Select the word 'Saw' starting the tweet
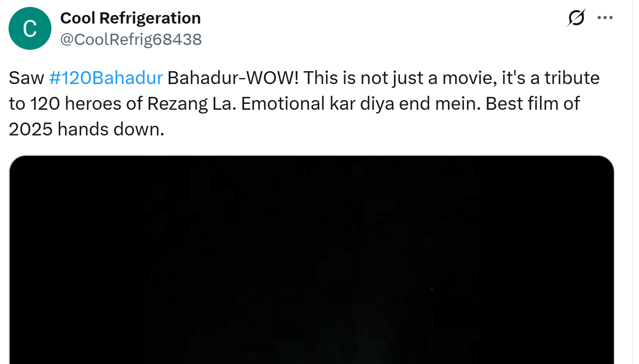639x364 pixels. pyautogui.click(x=26, y=78)
